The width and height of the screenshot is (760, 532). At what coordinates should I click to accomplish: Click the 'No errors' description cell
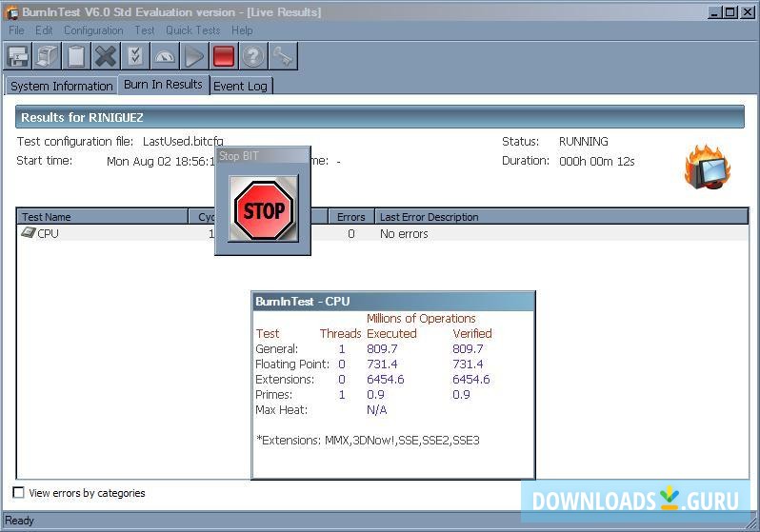tap(404, 233)
